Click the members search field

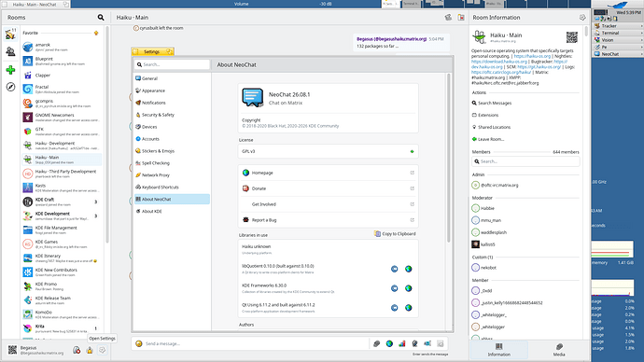click(x=525, y=161)
